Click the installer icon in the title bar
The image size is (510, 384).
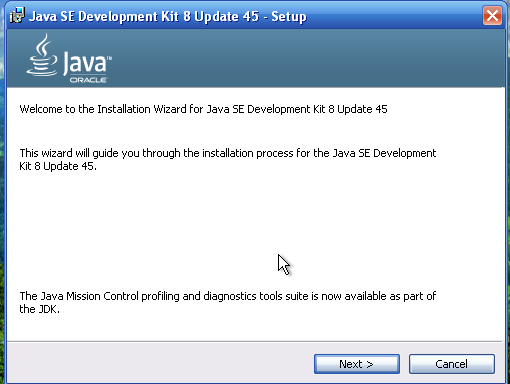coord(17,15)
